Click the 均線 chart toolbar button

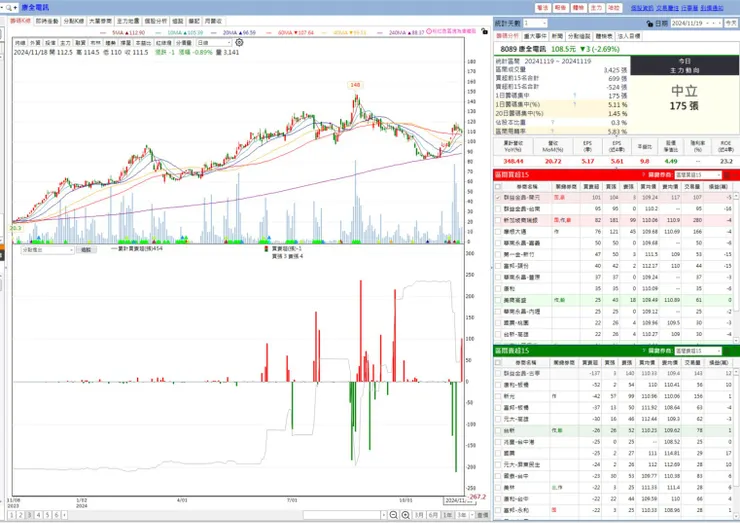20,43
